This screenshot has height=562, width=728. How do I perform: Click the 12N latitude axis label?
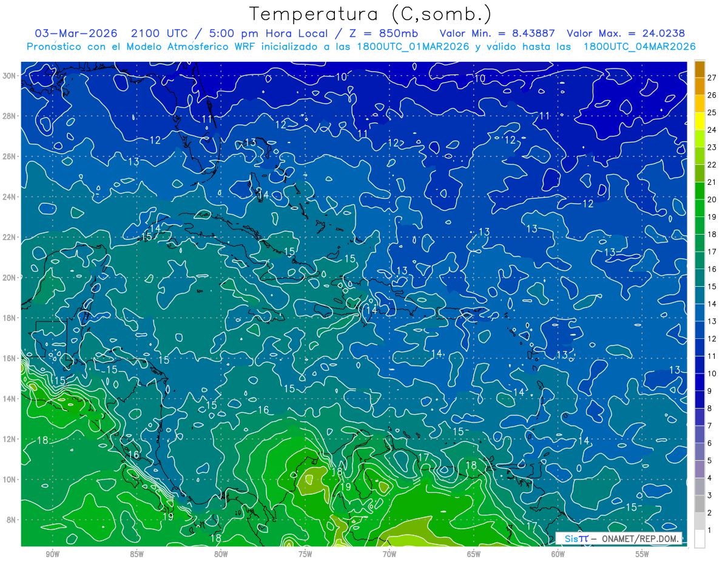tap(10, 439)
